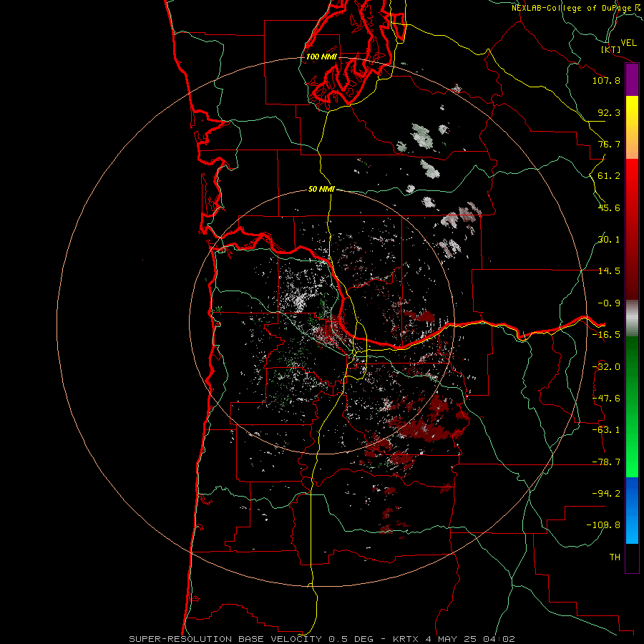The height and width of the screenshot is (644, 644).
Task: Click the -63.1 velocity scale value
Action: 606,430
